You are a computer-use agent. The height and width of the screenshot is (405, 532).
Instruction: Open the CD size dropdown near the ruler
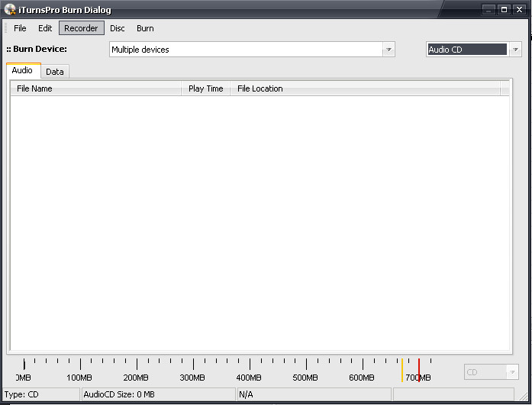coord(512,372)
